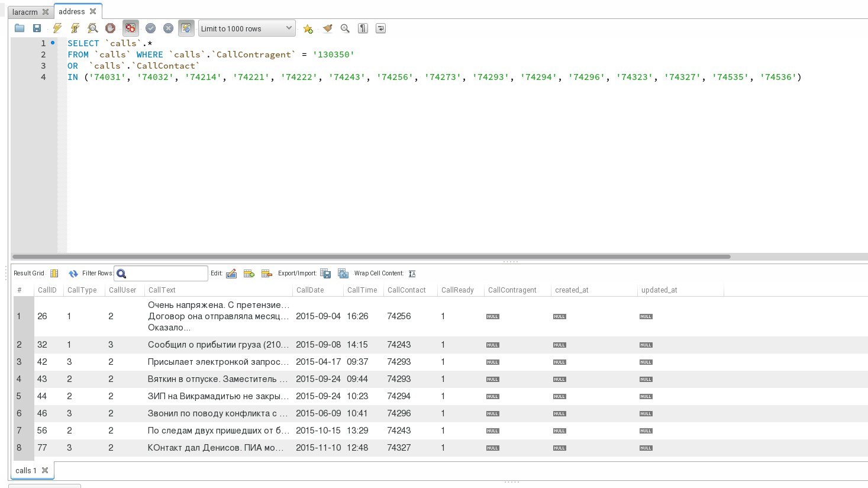The image size is (868, 488).
Task: Toggle Wrap Cell Content
Action: tap(412, 274)
